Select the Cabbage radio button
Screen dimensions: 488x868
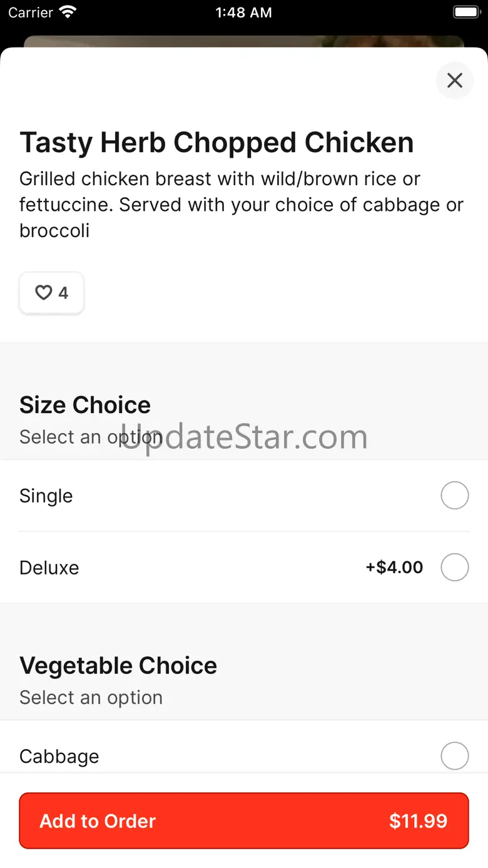pyautogui.click(x=455, y=756)
